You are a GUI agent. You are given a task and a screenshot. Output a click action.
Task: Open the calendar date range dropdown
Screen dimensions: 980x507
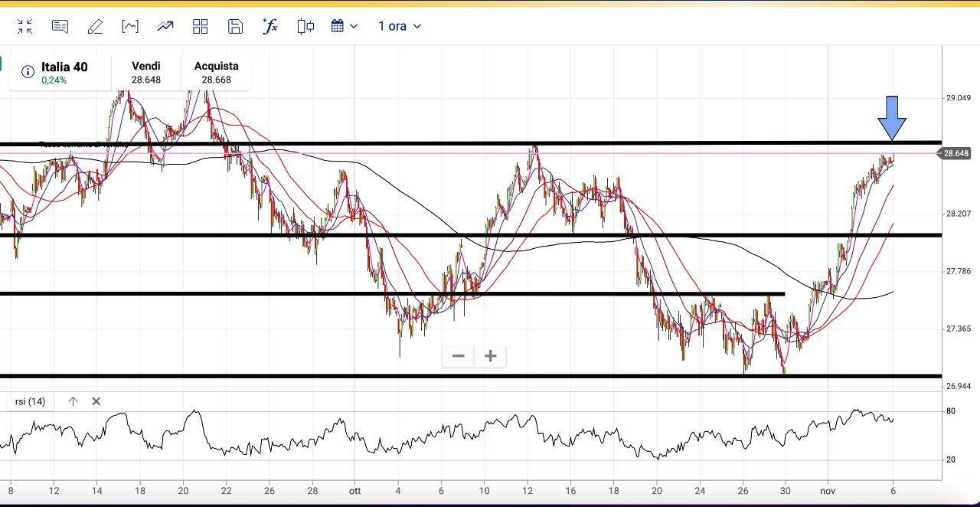click(344, 27)
